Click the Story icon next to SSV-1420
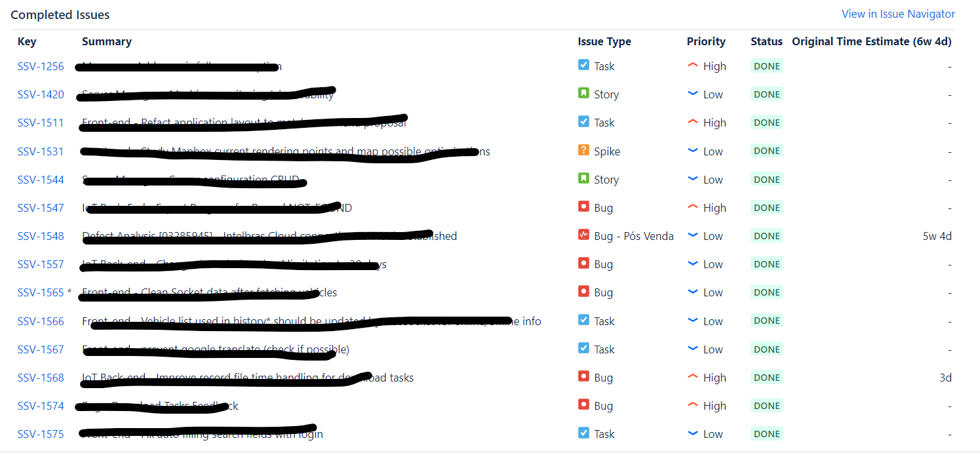The image size is (980, 453). pos(583,93)
